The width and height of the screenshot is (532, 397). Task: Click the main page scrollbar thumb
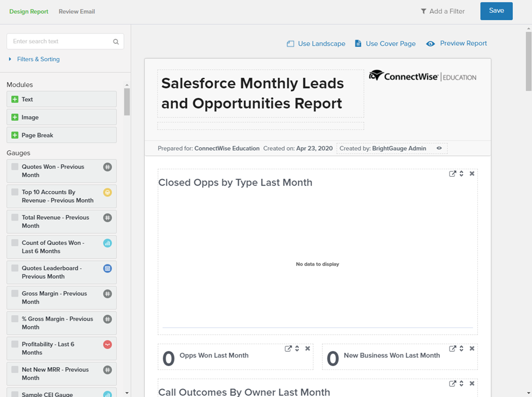529,61
